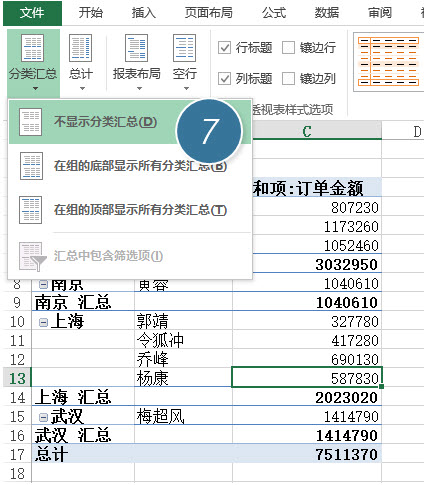The height and width of the screenshot is (485, 429).
Task: Click the icon beside 不显示分类汇总
Action: point(31,122)
